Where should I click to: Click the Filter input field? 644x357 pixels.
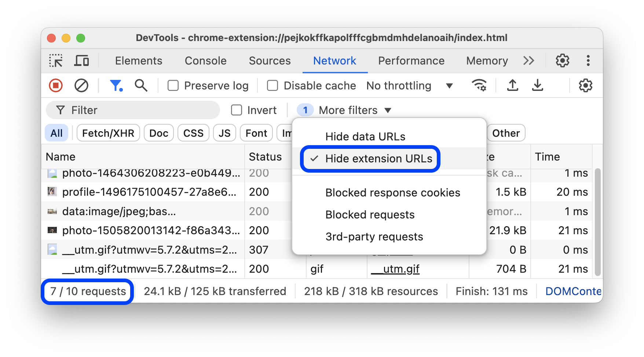pos(132,110)
